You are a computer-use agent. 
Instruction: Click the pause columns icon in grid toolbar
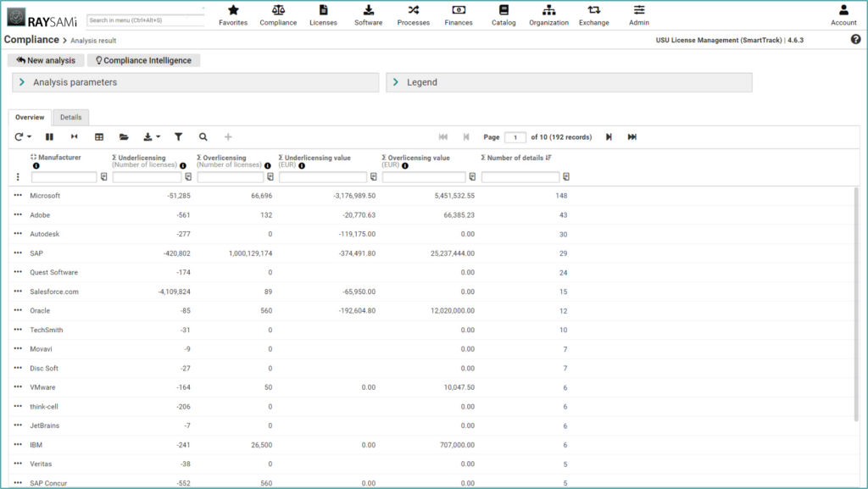tap(49, 136)
